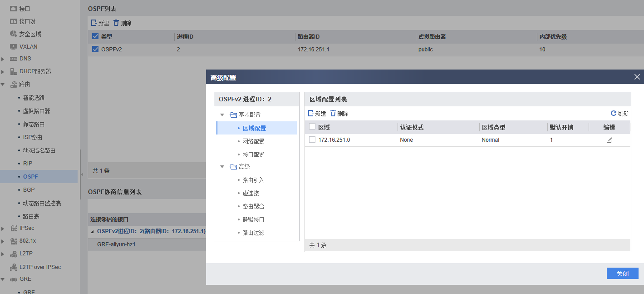Image resolution: width=644 pixels, height=294 pixels.
Task: Click the VXLAN sidebar icon
Action: click(x=13, y=46)
